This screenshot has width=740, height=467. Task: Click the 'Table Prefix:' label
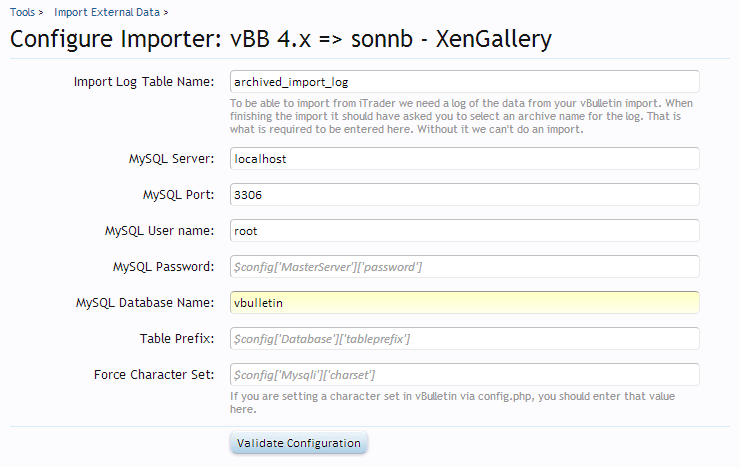click(177, 339)
